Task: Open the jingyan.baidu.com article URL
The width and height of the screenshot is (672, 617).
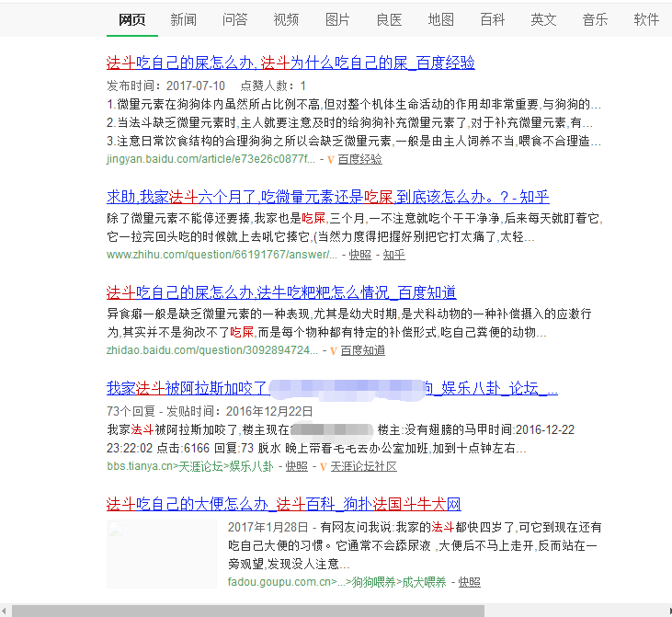Action: pos(211,159)
